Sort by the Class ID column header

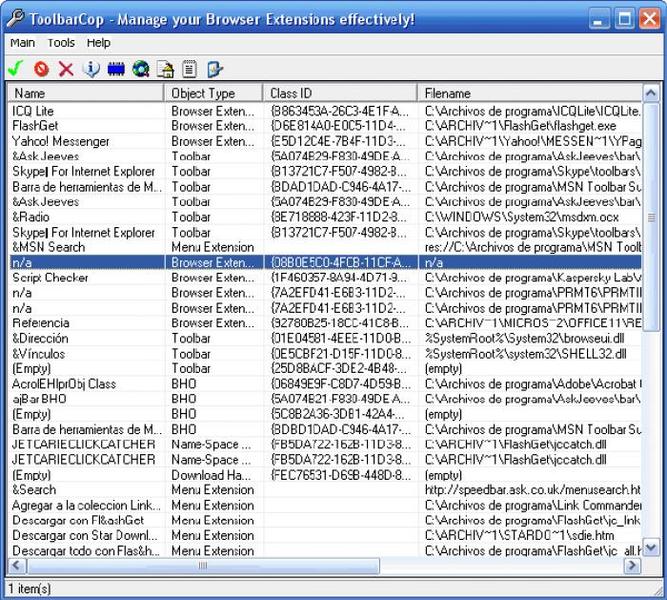[x=340, y=93]
